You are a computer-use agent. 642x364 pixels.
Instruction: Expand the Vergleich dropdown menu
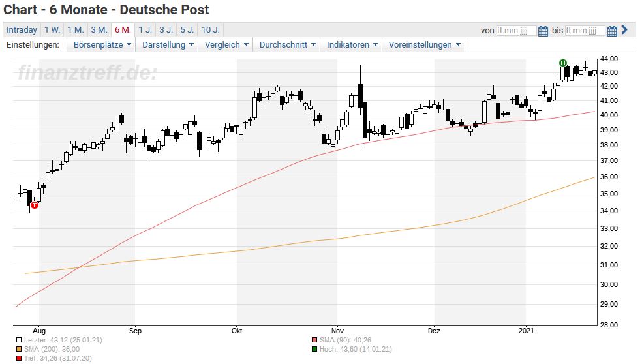tap(226, 44)
